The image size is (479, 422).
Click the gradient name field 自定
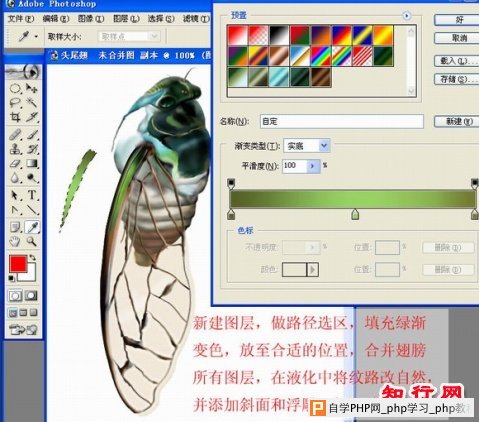tap(342, 121)
